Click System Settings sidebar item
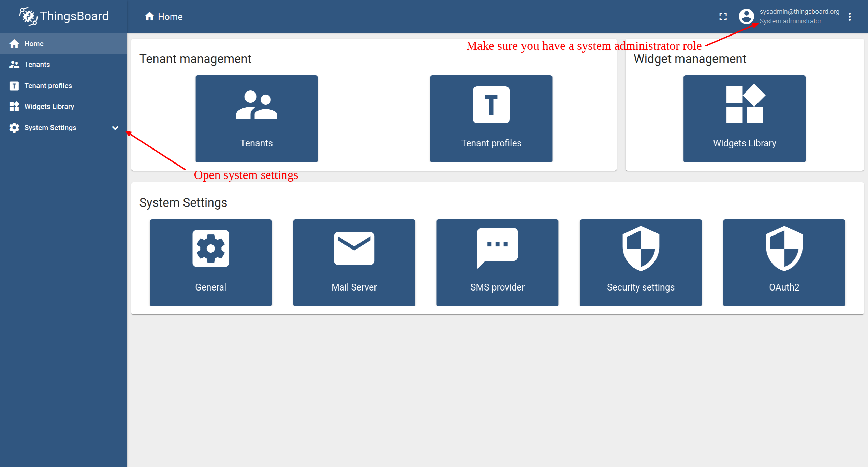 point(50,128)
